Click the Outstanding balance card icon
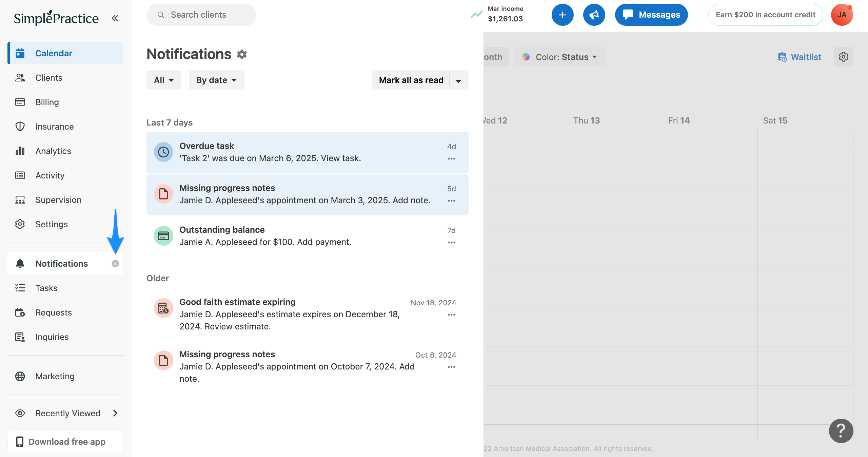The height and width of the screenshot is (457, 868). (x=163, y=236)
